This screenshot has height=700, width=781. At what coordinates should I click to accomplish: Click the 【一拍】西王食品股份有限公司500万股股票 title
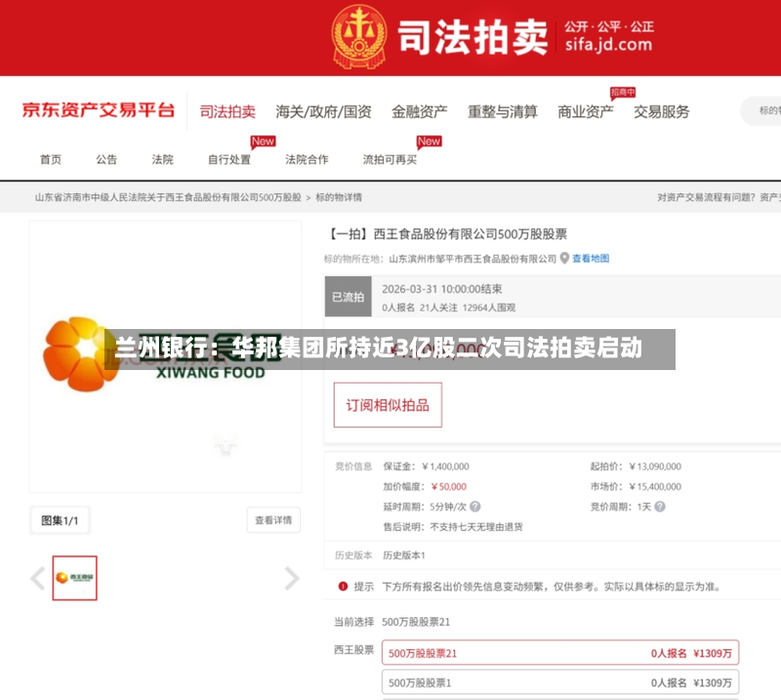click(x=447, y=234)
